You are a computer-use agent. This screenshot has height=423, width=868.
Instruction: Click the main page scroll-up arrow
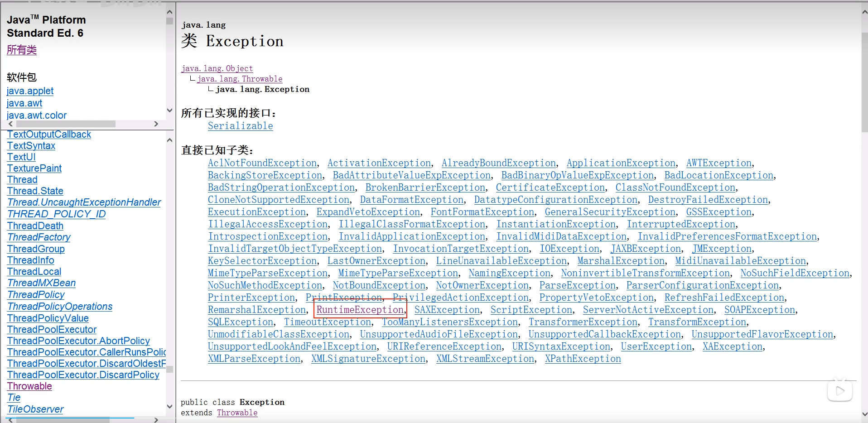click(x=864, y=13)
